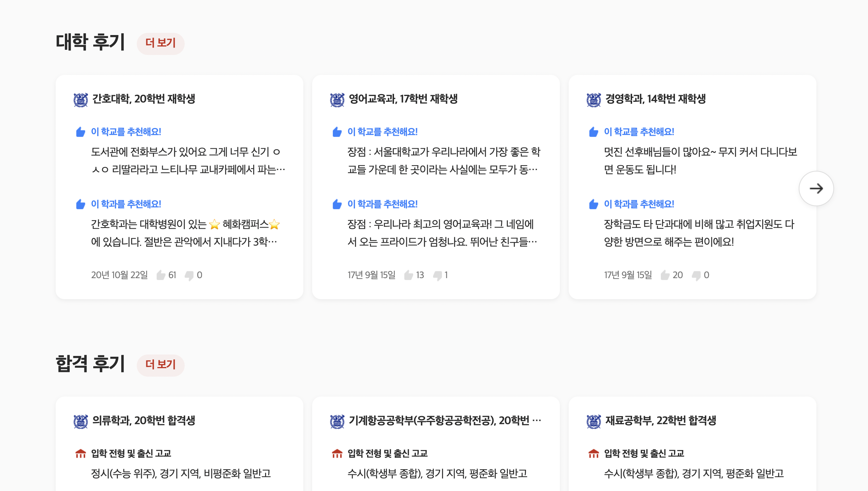Expand truncated 서울대학교 장점 review text
The height and width of the screenshot is (491, 868).
443,161
